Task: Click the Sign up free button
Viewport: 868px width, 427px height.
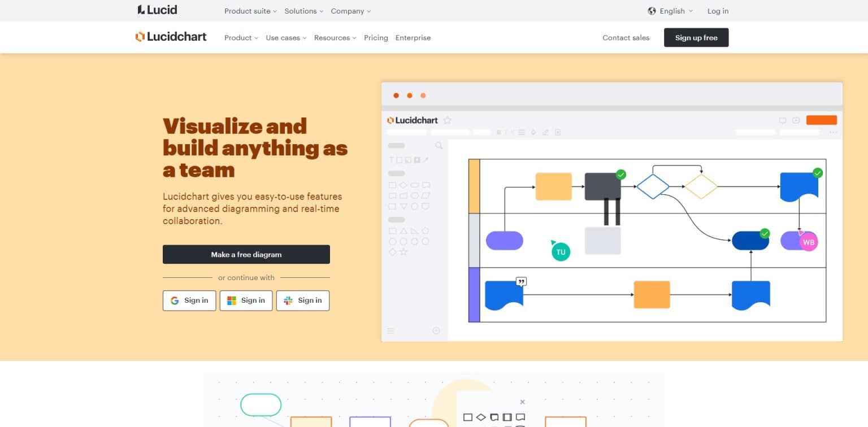Action: 696,37
